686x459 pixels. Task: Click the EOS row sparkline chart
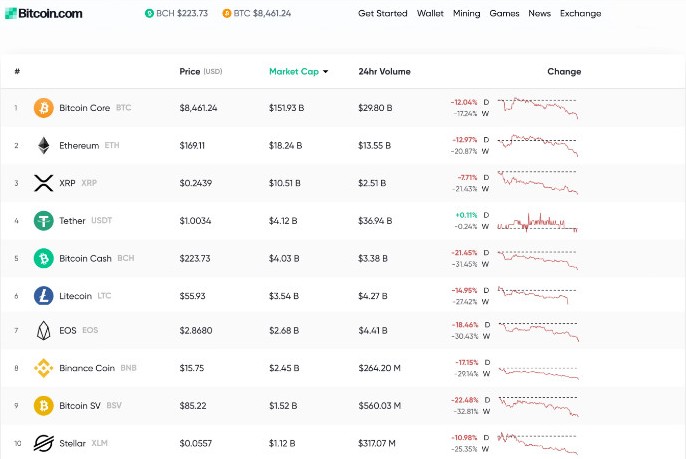pos(539,332)
